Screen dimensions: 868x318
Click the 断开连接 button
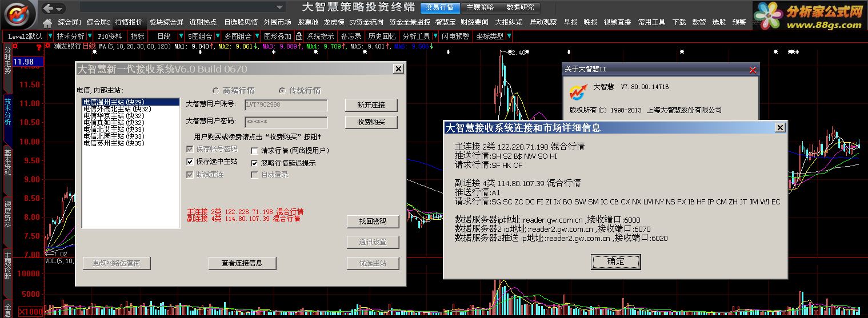click(x=371, y=105)
